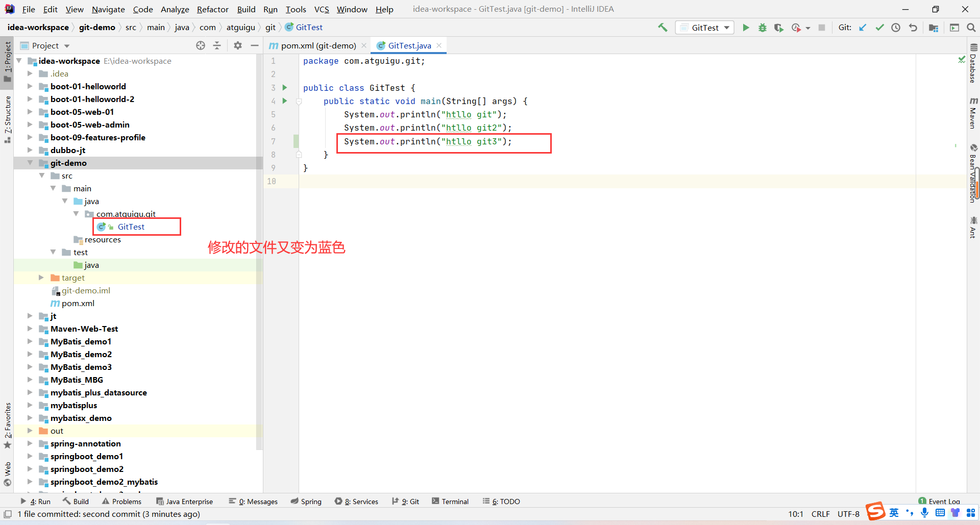
Task: Toggle the tool window bars corner icon
Action: pyautogui.click(x=8, y=514)
